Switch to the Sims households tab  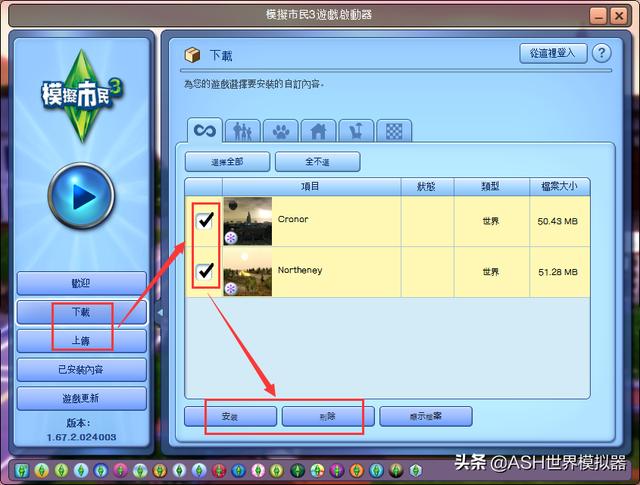(242, 131)
